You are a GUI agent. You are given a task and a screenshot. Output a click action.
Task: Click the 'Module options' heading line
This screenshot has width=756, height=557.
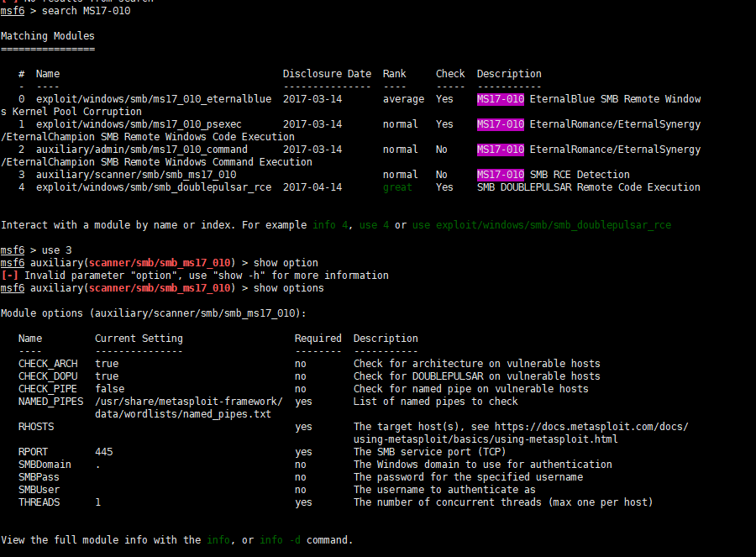[154, 313]
